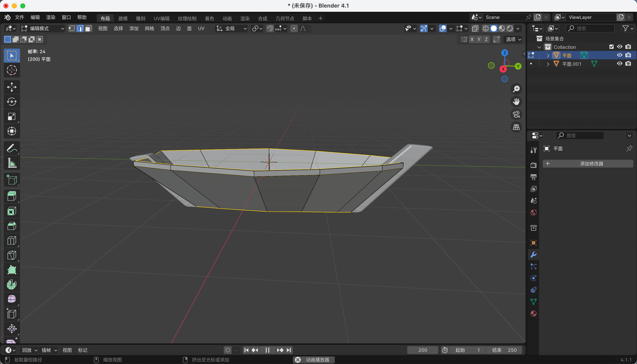
Task: Hide 平面.001 object with eye icon
Action: pos(620,64)
